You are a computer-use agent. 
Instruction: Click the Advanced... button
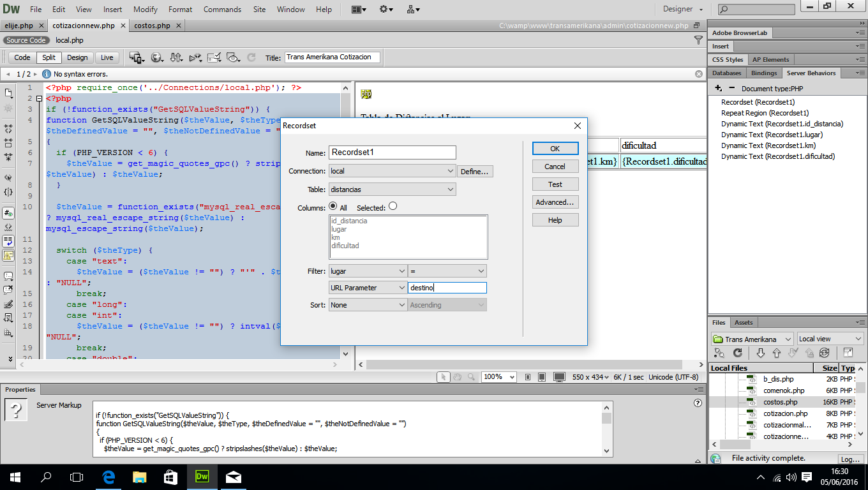555,202
